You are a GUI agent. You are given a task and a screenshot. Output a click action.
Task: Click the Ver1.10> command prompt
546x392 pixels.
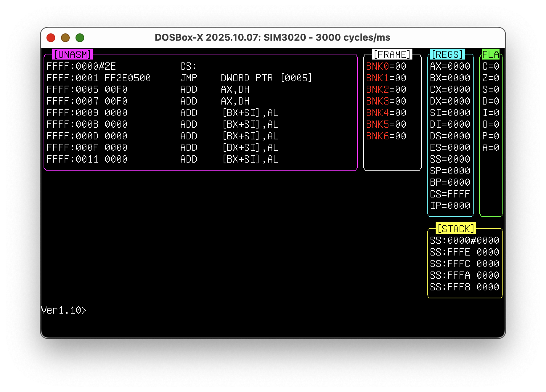[x=64, y=310]
